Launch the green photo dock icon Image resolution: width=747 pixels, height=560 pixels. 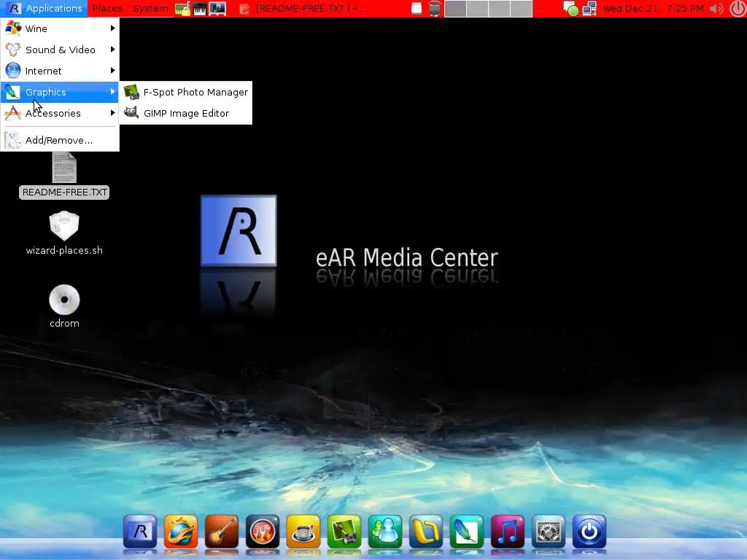[344, 532]
